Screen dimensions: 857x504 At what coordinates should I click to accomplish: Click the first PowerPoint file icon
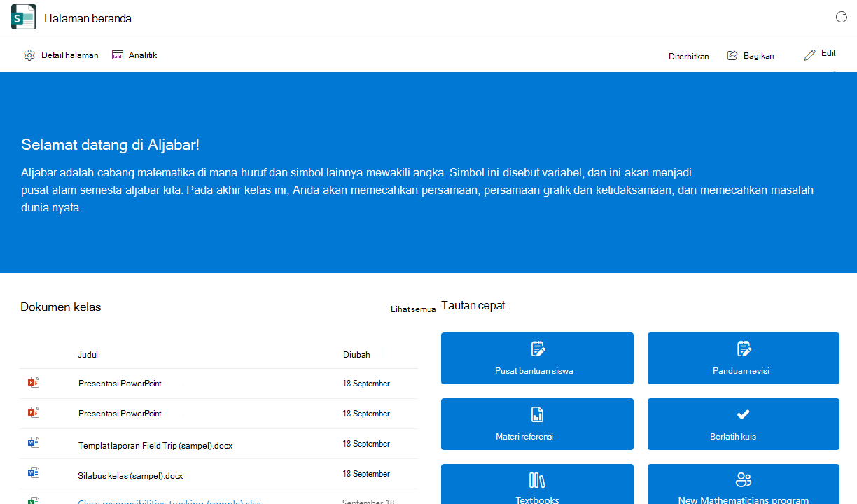point(33,383)
